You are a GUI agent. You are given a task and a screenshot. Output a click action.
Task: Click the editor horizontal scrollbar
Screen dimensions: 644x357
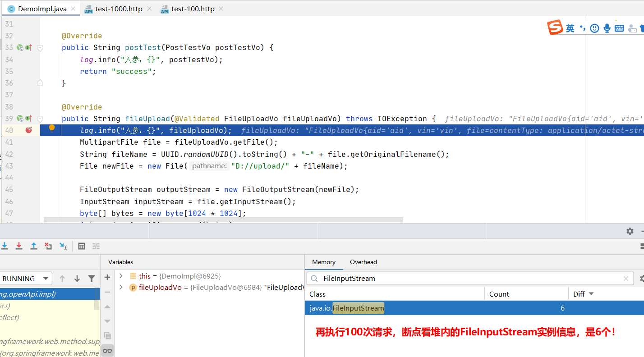[223, 221]
